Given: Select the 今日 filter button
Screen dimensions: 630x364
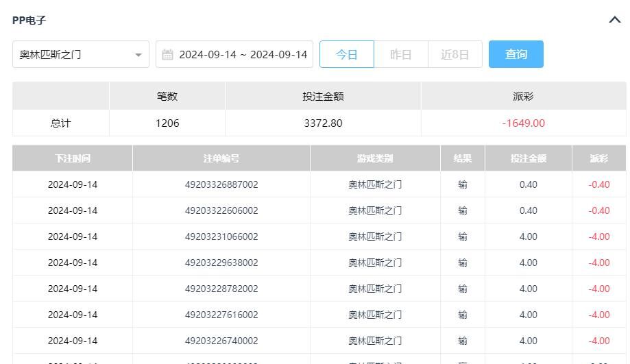Looking at the screenshot, I should click(347, 54).
